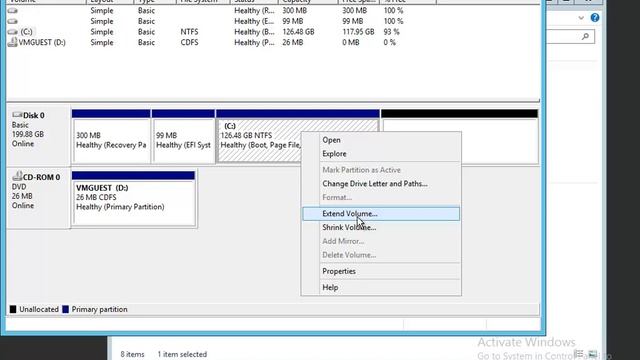Select the 300 MB volume row icon
Viewport: 640px width, 360px height.
[x=13, y=11]
